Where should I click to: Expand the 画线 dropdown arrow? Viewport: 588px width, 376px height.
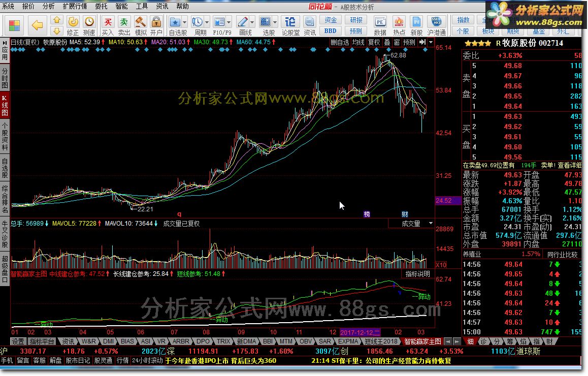tap(252, 22)
